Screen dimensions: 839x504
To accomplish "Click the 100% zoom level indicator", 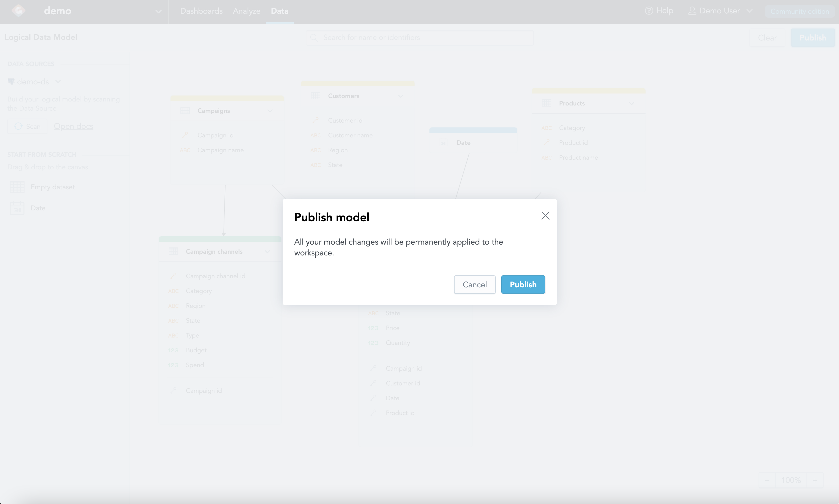I will pyautogui.click(x=791, y=480).
